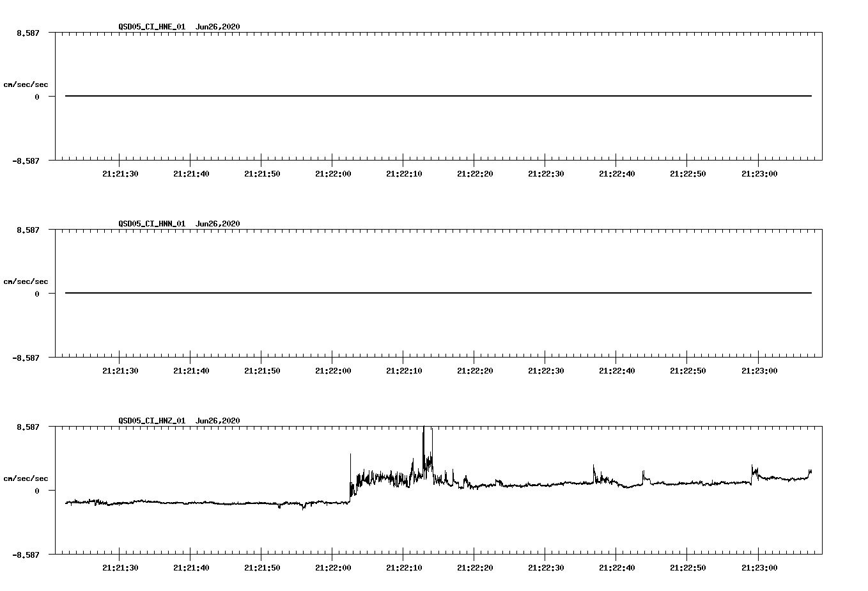
Task: Click the 8.587 upper limit of HNZ plot
Action: 28,427
